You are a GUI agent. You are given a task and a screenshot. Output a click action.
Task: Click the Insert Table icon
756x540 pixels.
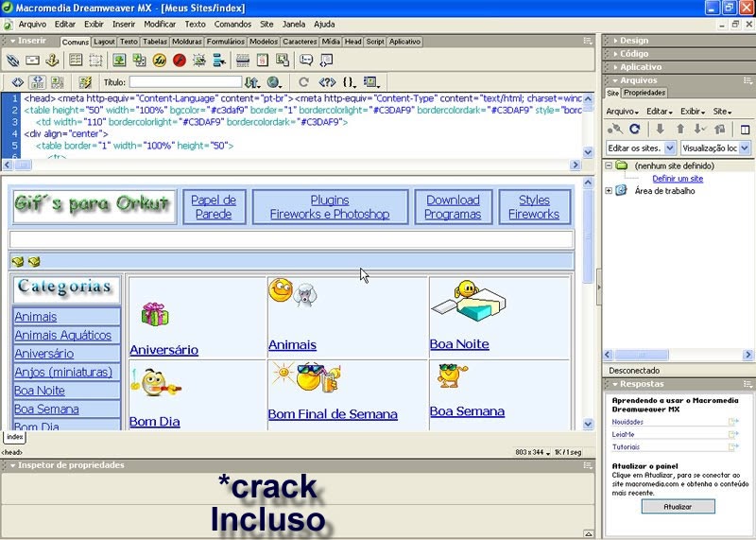(76, 61)
